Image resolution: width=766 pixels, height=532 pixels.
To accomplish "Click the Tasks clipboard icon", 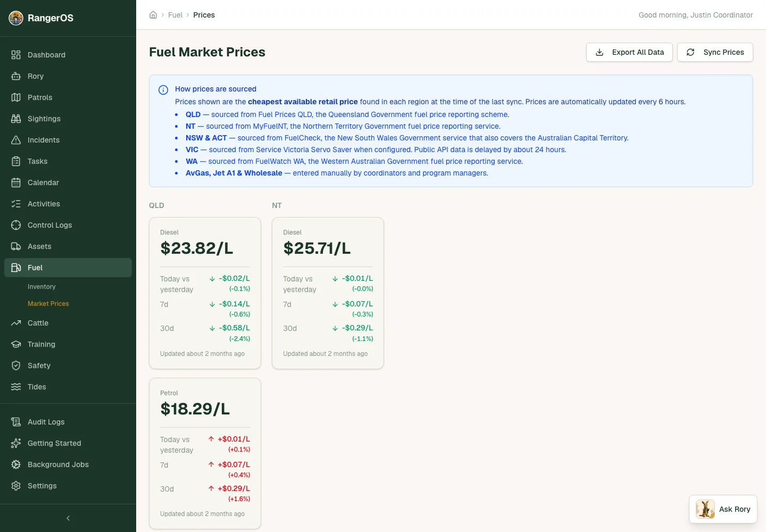I will pos(16,161).
